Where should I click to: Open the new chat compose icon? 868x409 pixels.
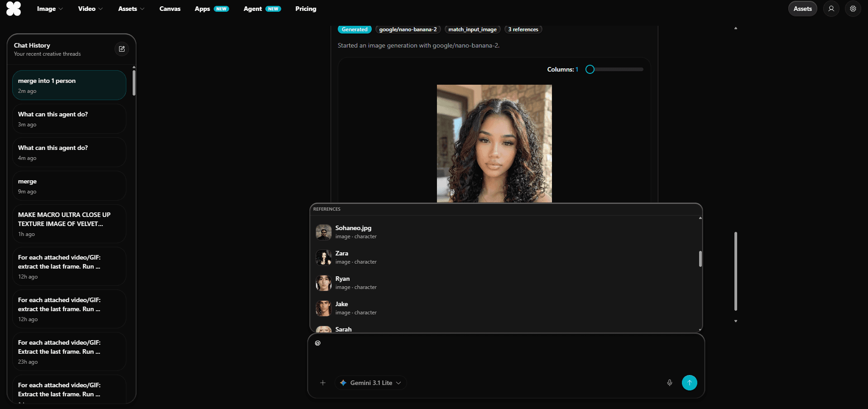click(x=121, y=49)
